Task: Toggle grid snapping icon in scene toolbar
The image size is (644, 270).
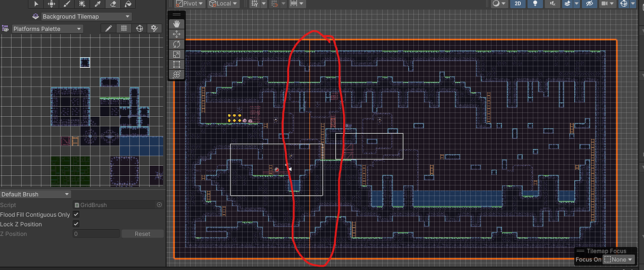Action: 255,3
